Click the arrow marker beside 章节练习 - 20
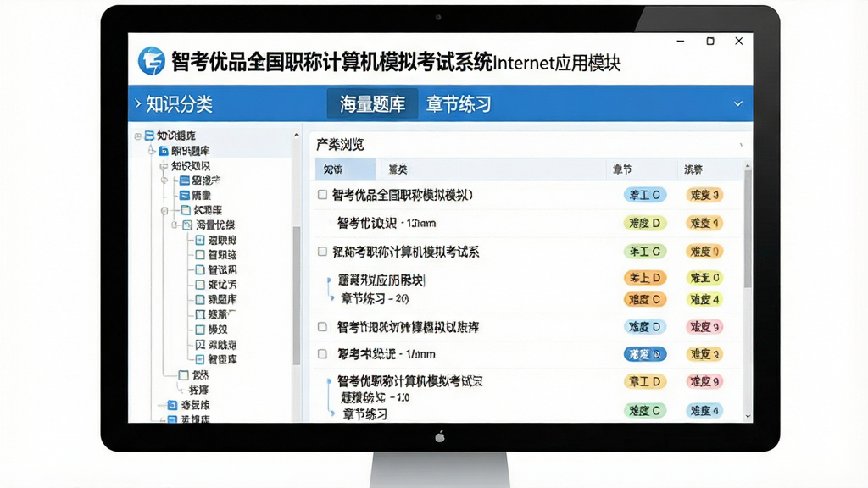 point(332,298)
